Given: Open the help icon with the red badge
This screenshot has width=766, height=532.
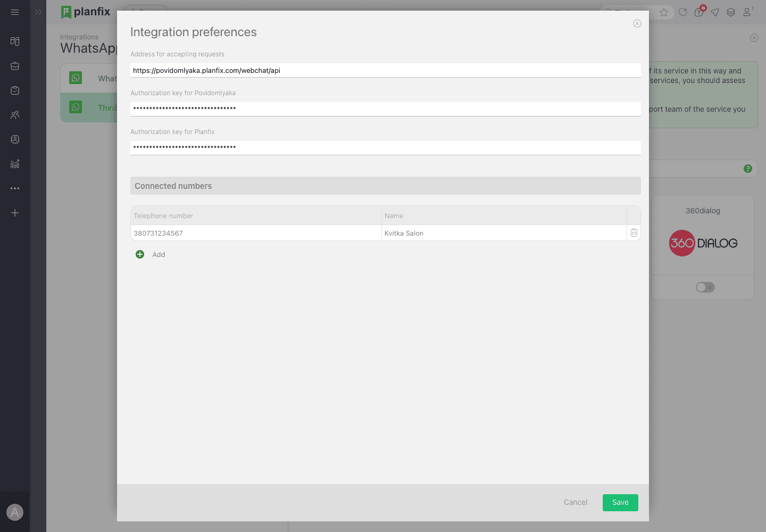Looking at the screenshot, I should (x=700, y=12).
